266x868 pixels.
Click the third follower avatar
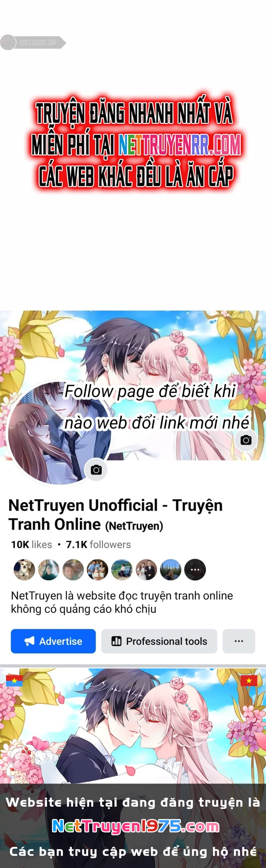(x=73, y=570)
